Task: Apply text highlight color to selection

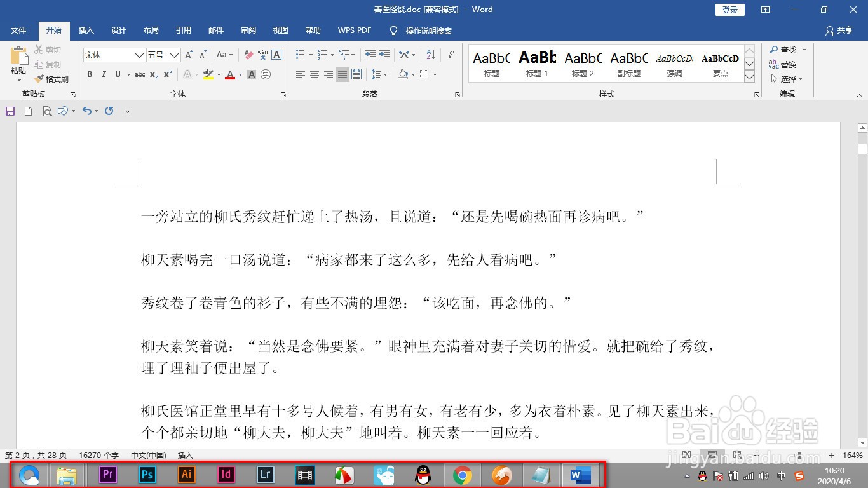Action: click(x=209, y=75)
